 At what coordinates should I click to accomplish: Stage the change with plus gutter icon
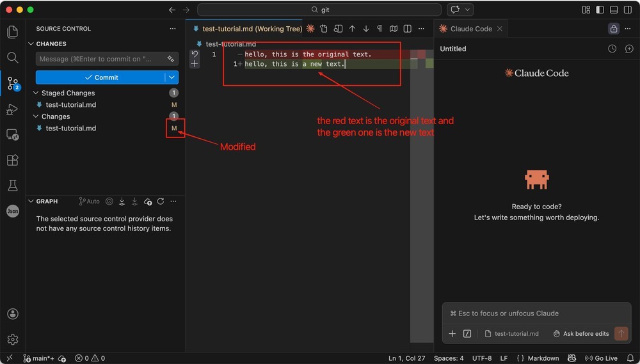tap(195, 64)
